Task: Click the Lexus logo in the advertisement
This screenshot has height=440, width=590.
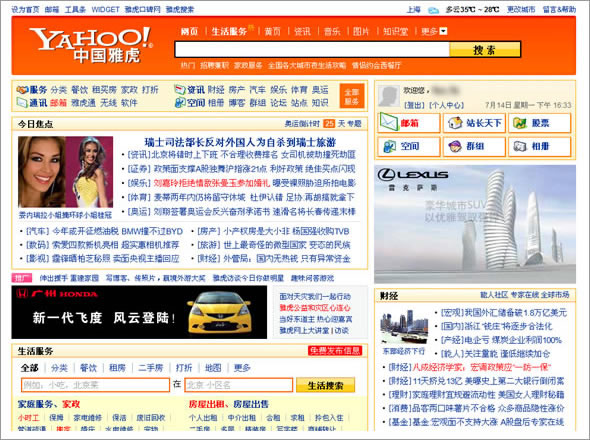Action: (413, 175)
